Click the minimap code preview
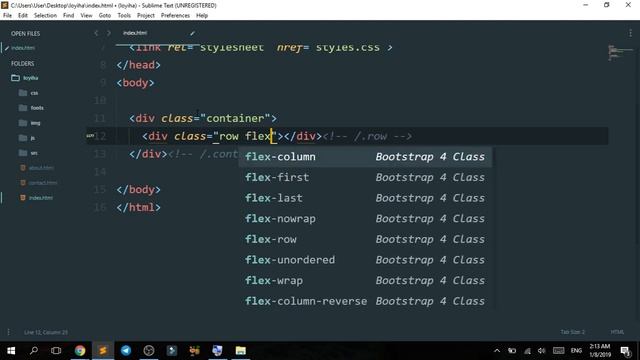This screenshot has width=640, height=360. click(x=620, y=52)
